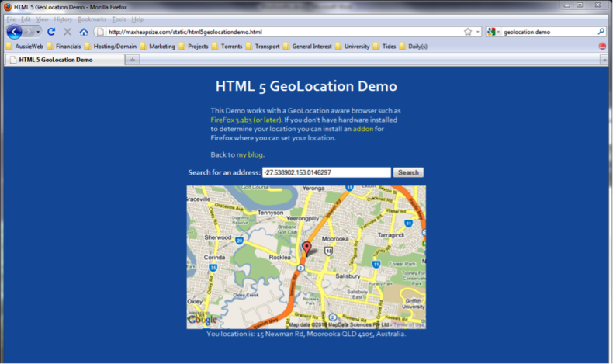Click the Terms of Use map link
613x364 pixels.
point(408,325)
